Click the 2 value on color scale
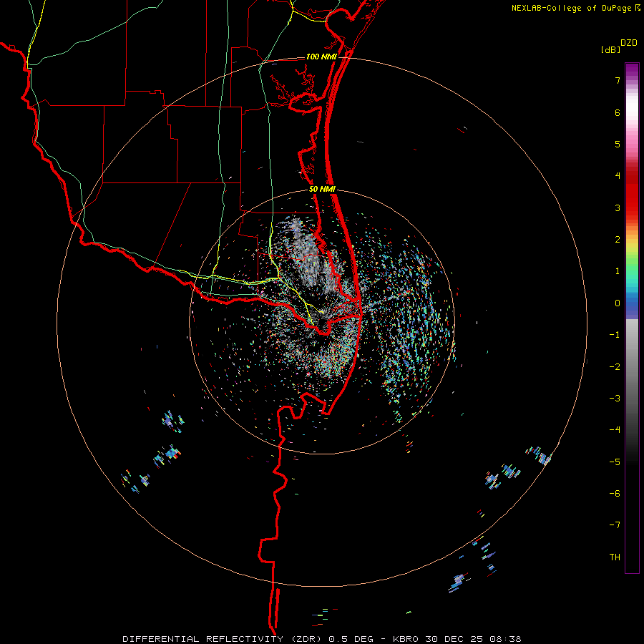Screen dimensions: 644x644 (618, 240)
